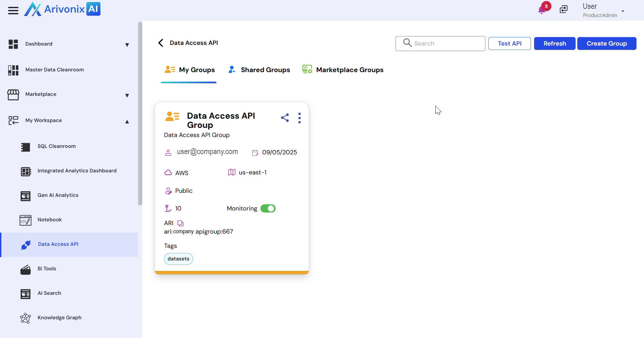Click the Create Group button
The height and width of the screenshot is (338, 644).
[x=607, y=44]
